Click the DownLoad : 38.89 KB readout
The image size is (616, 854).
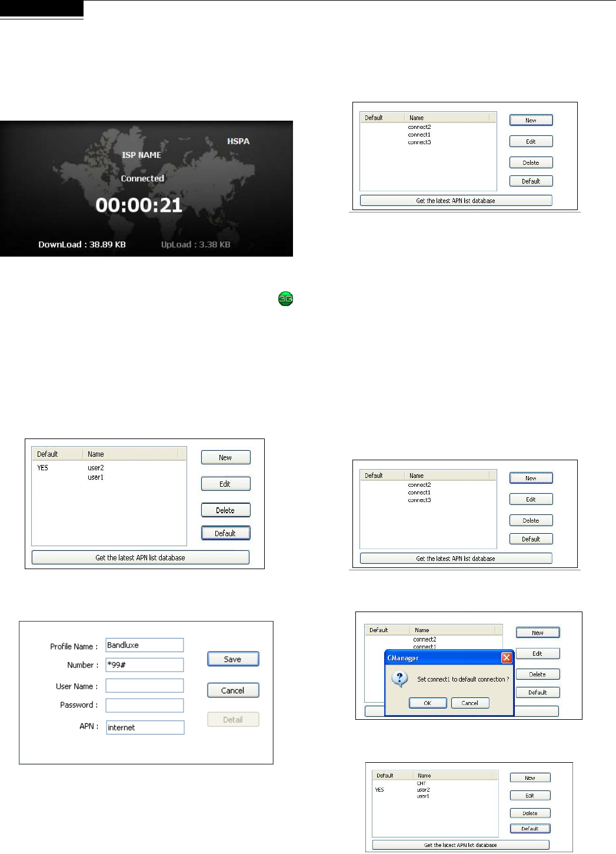(82, 244)
